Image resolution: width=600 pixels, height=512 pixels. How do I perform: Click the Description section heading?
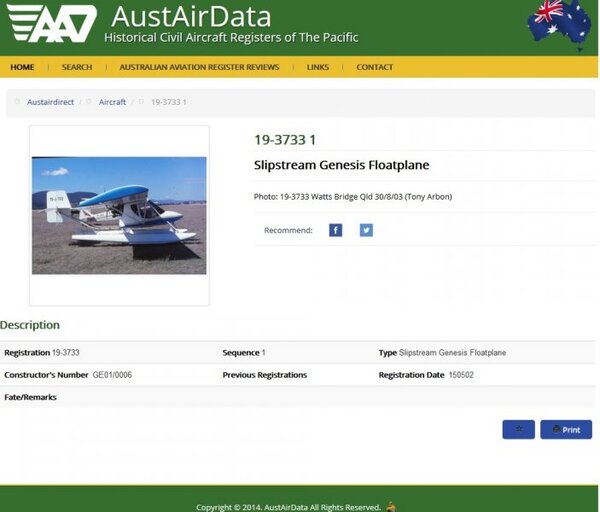[x=30, y=325]
